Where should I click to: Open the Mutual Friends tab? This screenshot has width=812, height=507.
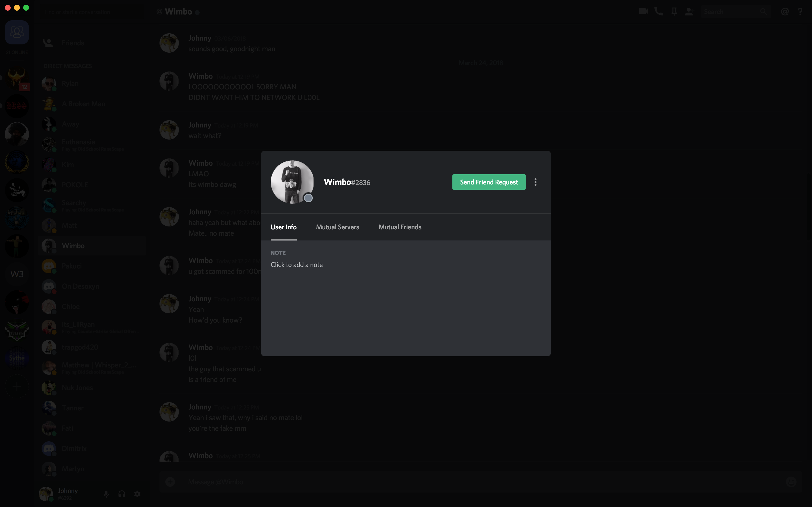click(400, 227)
